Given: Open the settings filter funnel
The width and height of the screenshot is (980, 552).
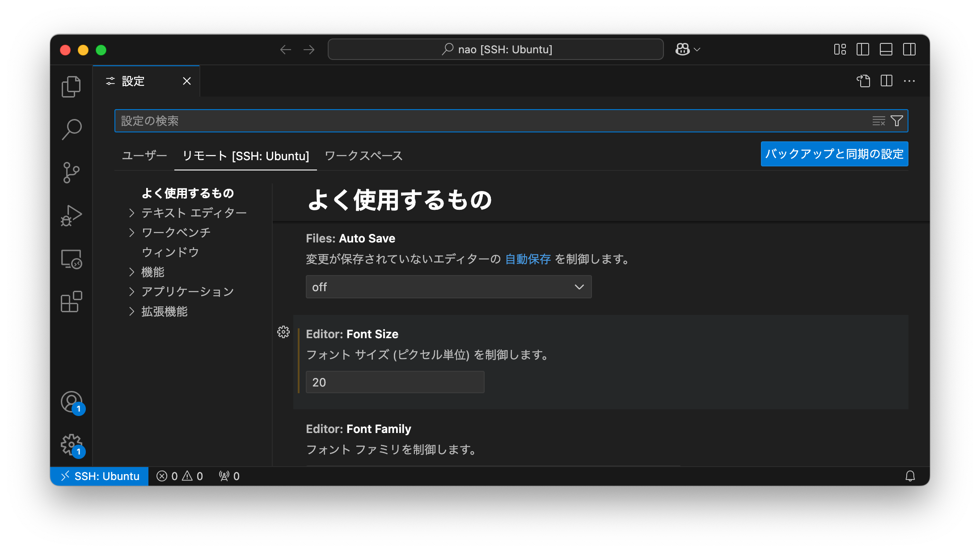Looking at the screenshot, I should [x=897, y=121].
